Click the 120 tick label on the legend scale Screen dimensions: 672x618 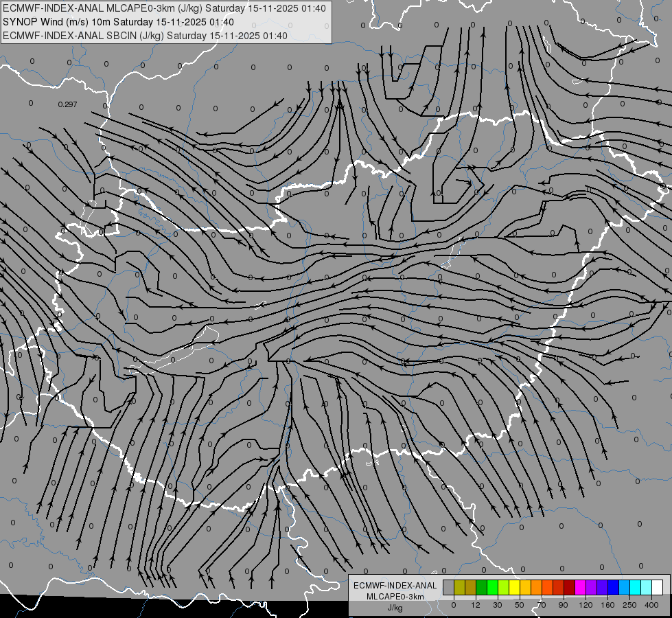[x=586, y=605]
